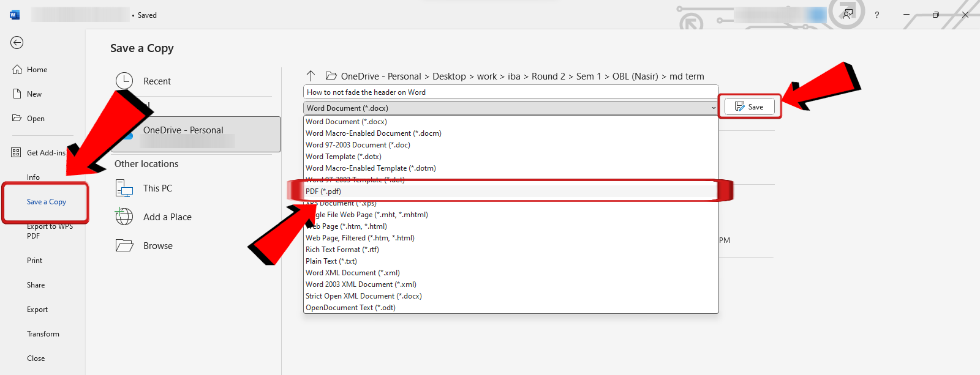Select Word 97-2003 Document (*.doc)
Viewport: 980px width, 375px height.
pos(511,145)
